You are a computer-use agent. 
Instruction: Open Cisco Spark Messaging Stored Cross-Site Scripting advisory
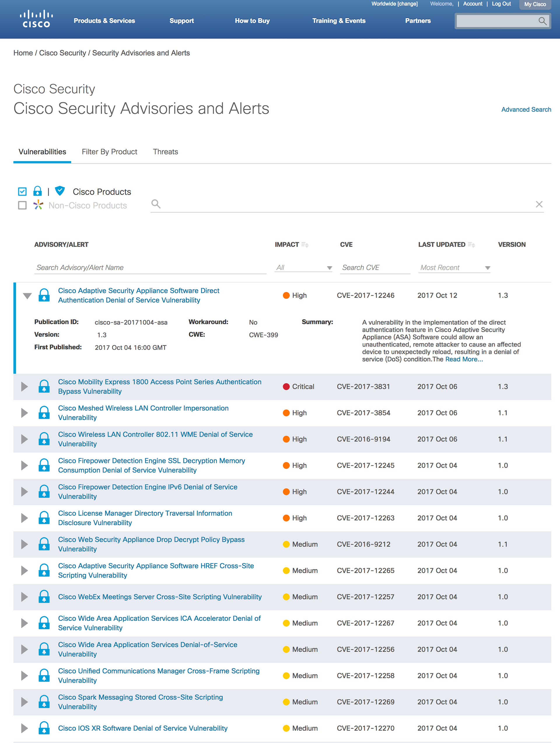(140, 702)
